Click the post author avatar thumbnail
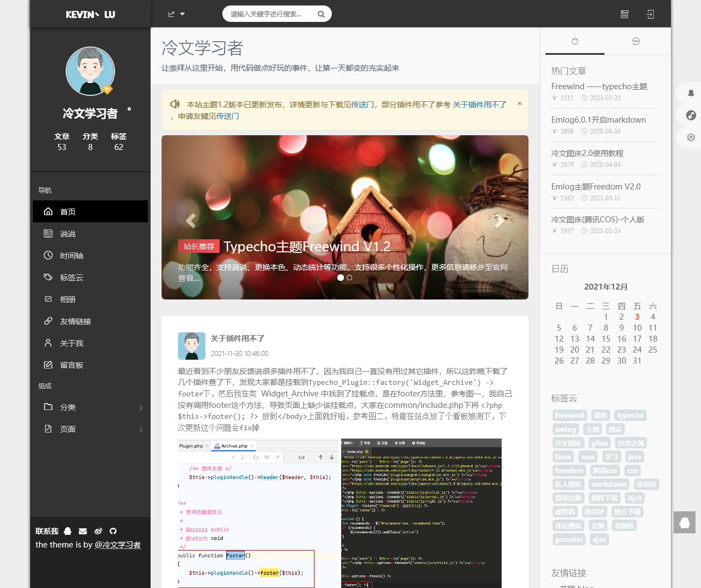This screenshot has height=588, width=701. tap(192, 346)
